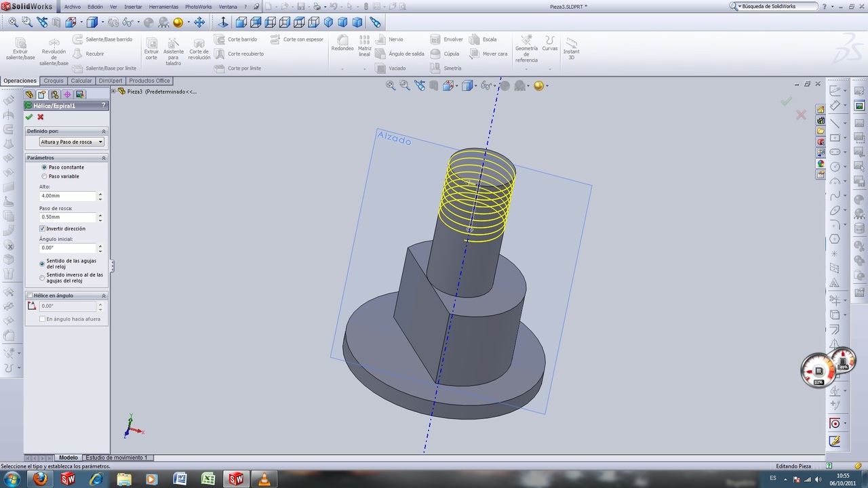This screenshot has width=868, height=488.
Task: Open the DimXpertManager tab icon
Action: [x=66, y=94]
